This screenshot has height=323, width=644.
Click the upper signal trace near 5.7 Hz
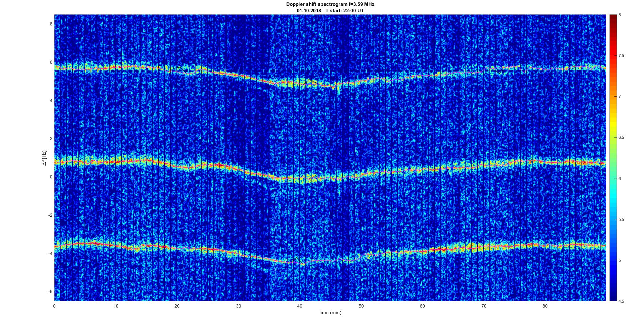pyautogui.click(x=330, y=77)
